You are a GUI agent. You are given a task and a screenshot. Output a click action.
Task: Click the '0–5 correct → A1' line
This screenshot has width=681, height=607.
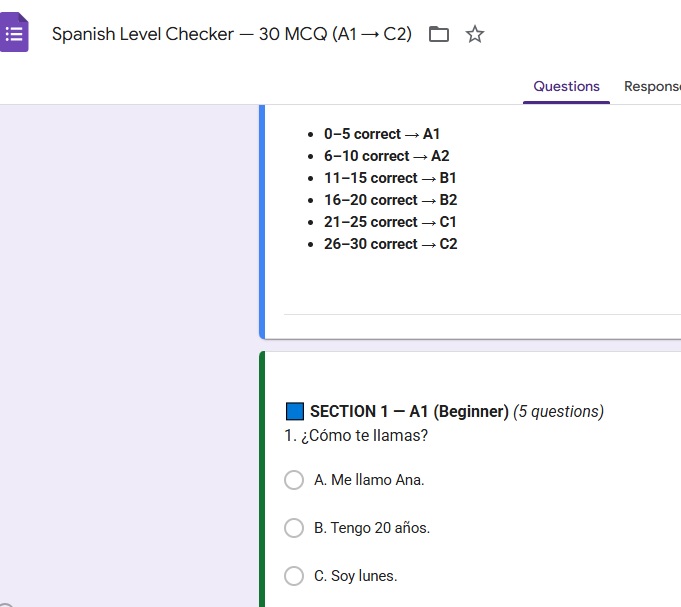(x=382, y=134)
